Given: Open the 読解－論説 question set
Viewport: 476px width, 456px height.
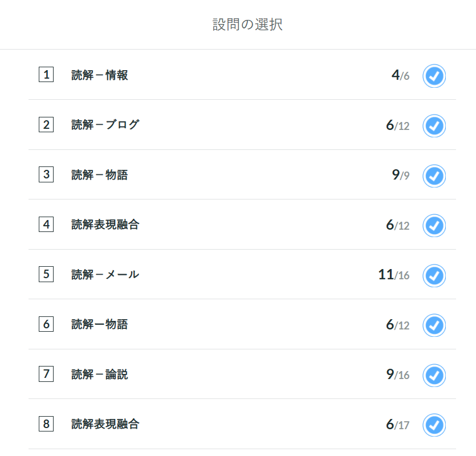Looking at the screenshot, I should (x=100, y=374).
